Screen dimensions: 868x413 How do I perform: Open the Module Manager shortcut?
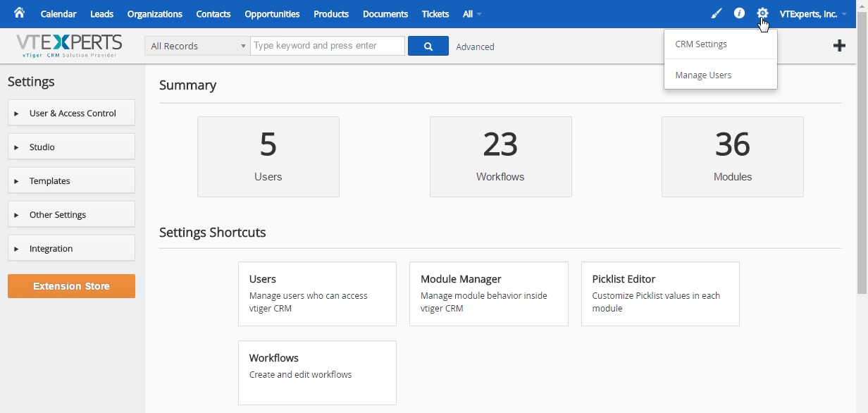[x=489, y=294]
